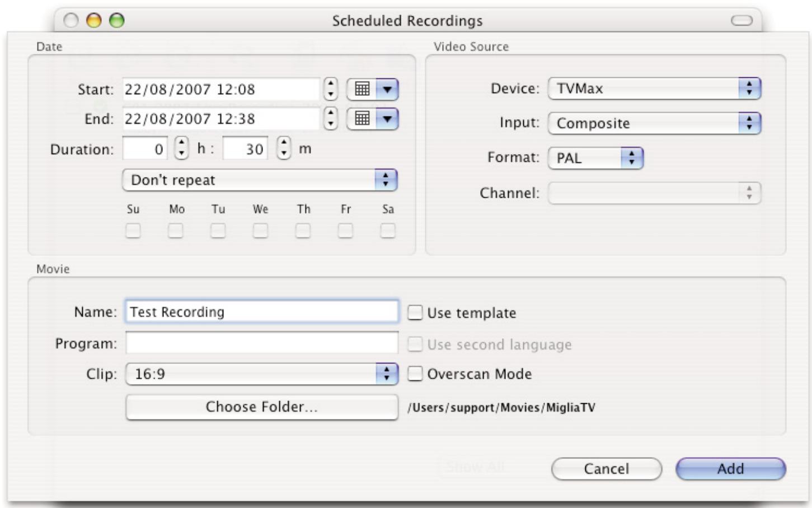Image resolution: width=812 pixels, height=508 pixels.
Task: Click the toolbar toggle pill in title bar
Action: click(742, 21)
